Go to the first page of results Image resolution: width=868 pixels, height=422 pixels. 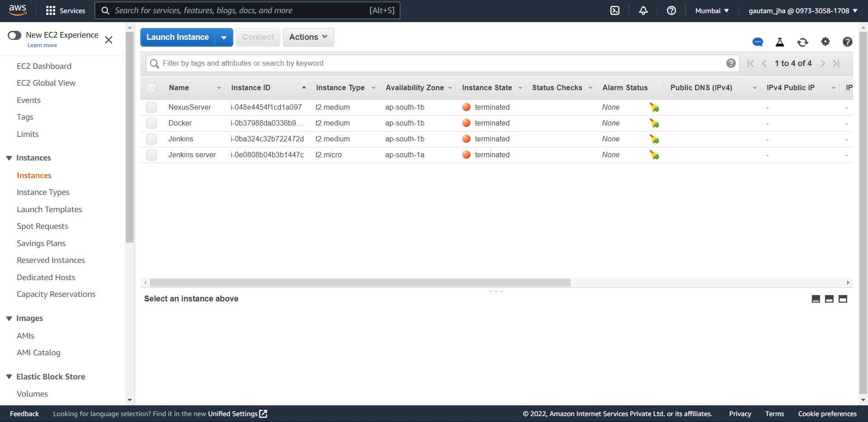coord(751,63)
